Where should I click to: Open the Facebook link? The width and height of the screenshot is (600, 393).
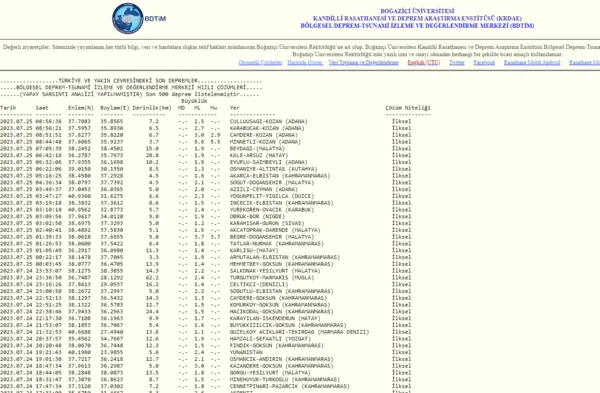[x=484, y=62]
